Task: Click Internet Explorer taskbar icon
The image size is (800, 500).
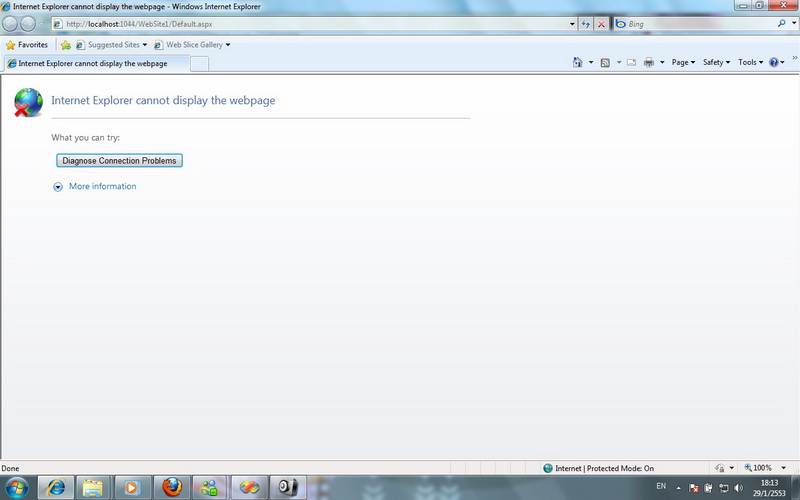Action: (x=56, y=488)
